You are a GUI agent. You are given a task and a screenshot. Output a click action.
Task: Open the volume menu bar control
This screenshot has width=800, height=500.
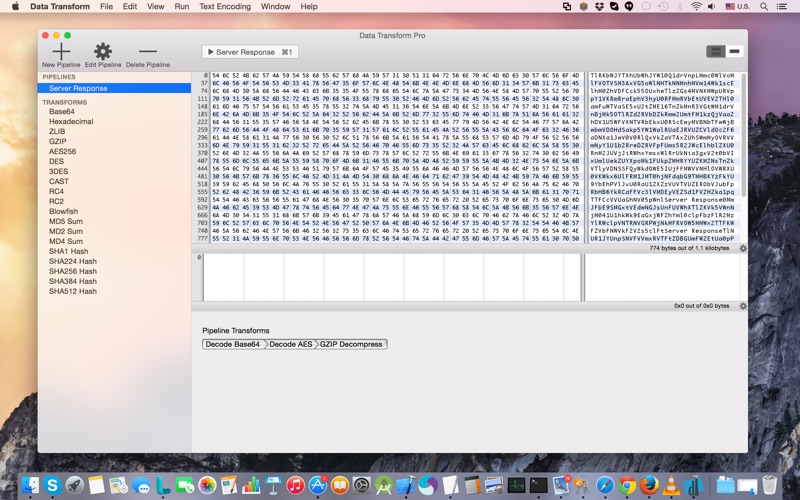pyautogui.click(x=712, y=7)
